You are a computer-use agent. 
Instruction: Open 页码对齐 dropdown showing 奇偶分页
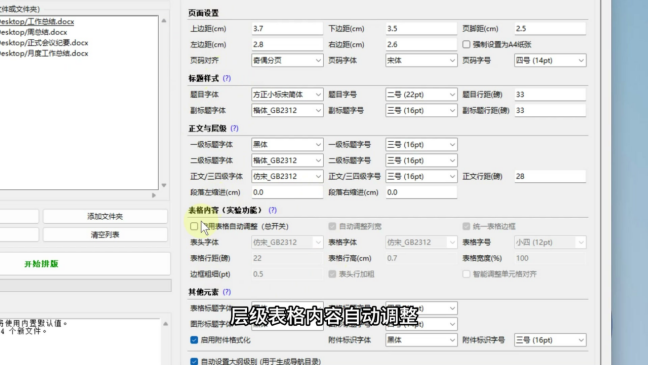pos(287,60)
